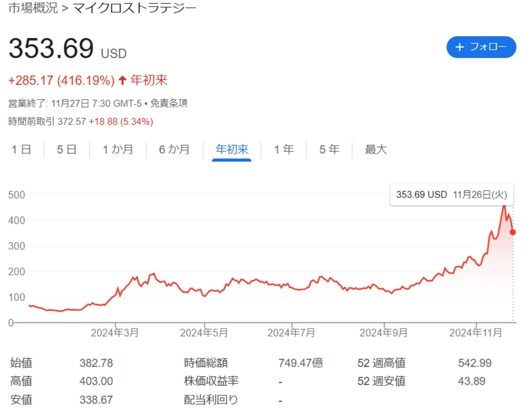Viewport: 532px width, 410px height.
Task: Switch to the 1か月 view
Action: (118, 150)
